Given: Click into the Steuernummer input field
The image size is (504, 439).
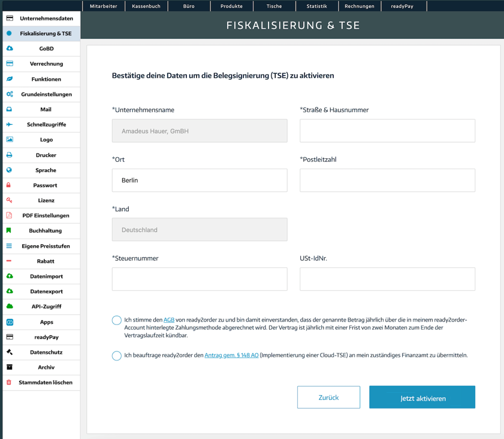Looking at the screenshot, I should pyautogui.click(x=200, y=279).
